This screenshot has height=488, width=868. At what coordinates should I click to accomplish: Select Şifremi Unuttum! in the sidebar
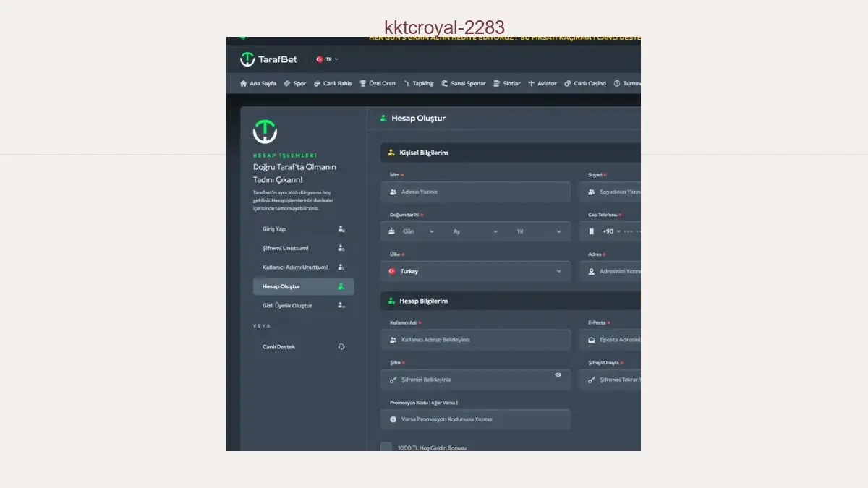click(285, 248)
